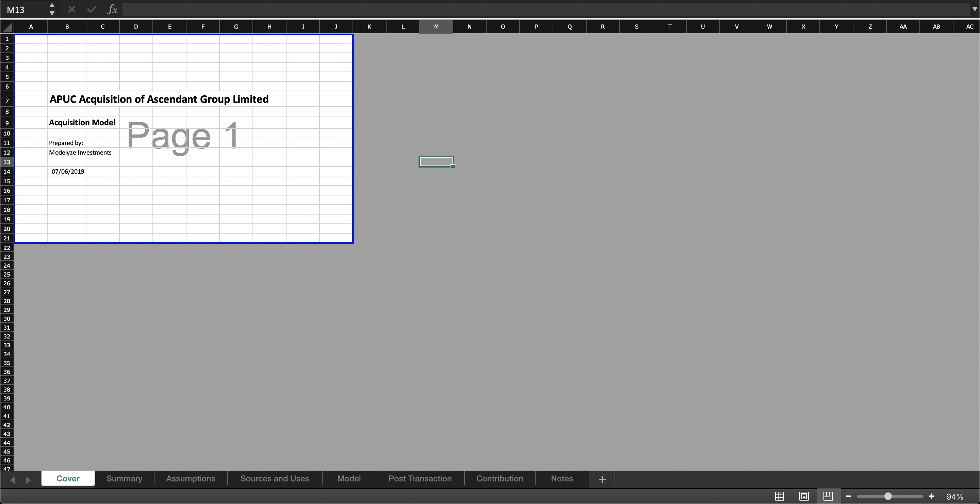Viewport: 980px width, 504px height.
Task: Open the Notes sheet tab
Action: click(x=562, y=478)
